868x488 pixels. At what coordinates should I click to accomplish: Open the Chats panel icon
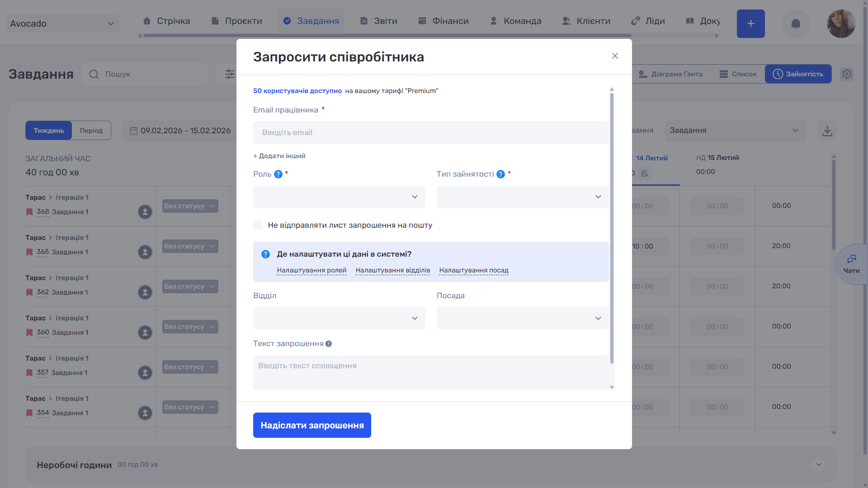[852, 264]
